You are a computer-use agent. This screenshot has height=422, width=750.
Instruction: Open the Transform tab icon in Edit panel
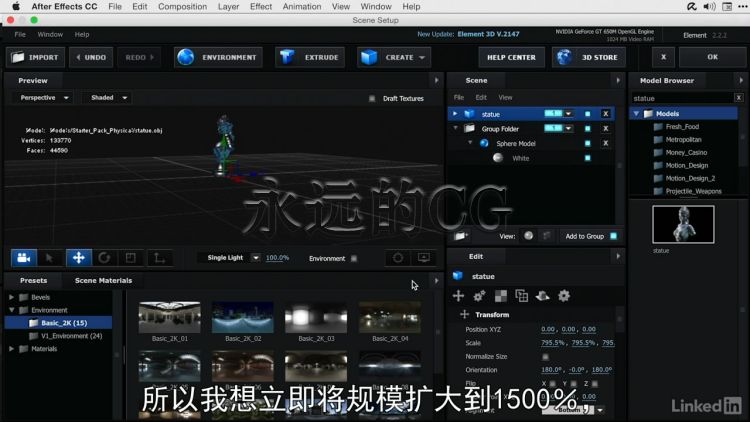tap(458, 296)
